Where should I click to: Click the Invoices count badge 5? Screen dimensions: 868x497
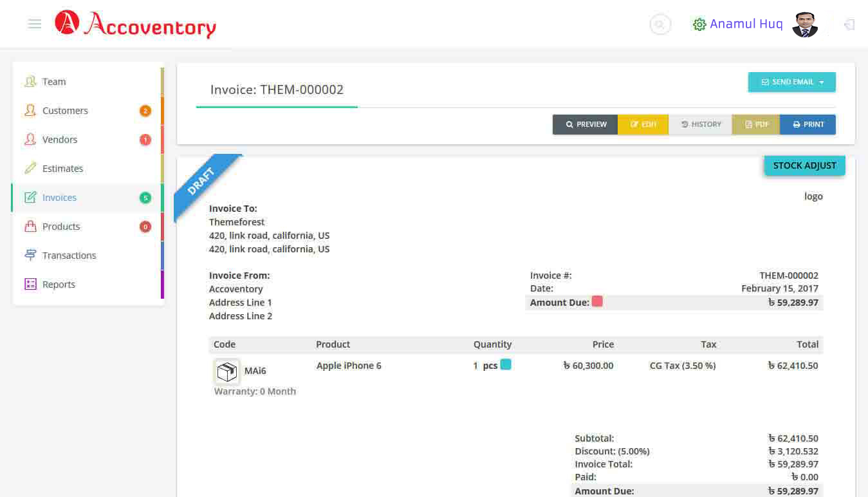pos(145,198)
